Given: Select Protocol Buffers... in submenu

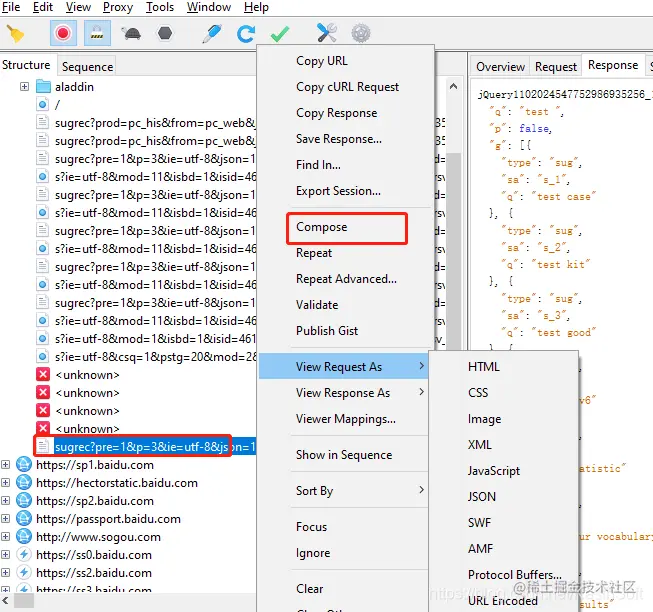Looking at the screenshot, I should [x=515, y=575].
